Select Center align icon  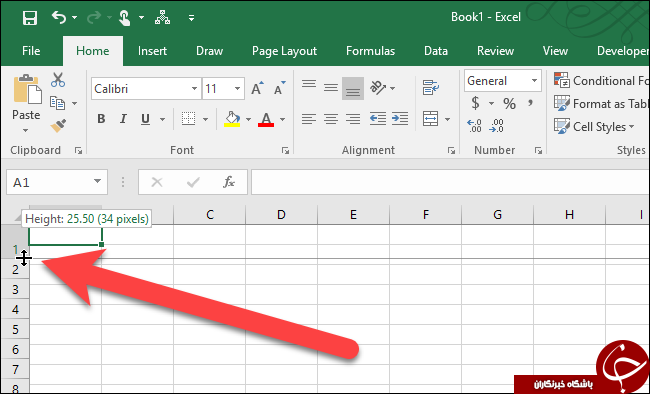pyautogui.click(x=331, y=119)
